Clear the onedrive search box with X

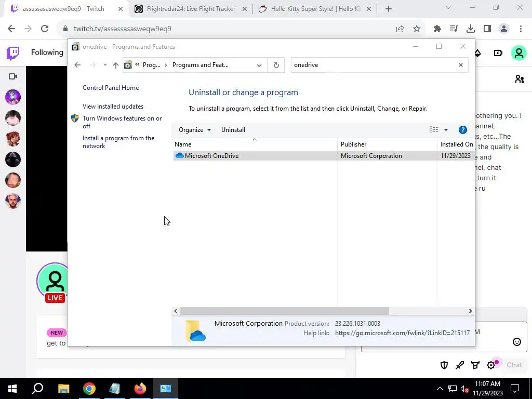[461, 65]
